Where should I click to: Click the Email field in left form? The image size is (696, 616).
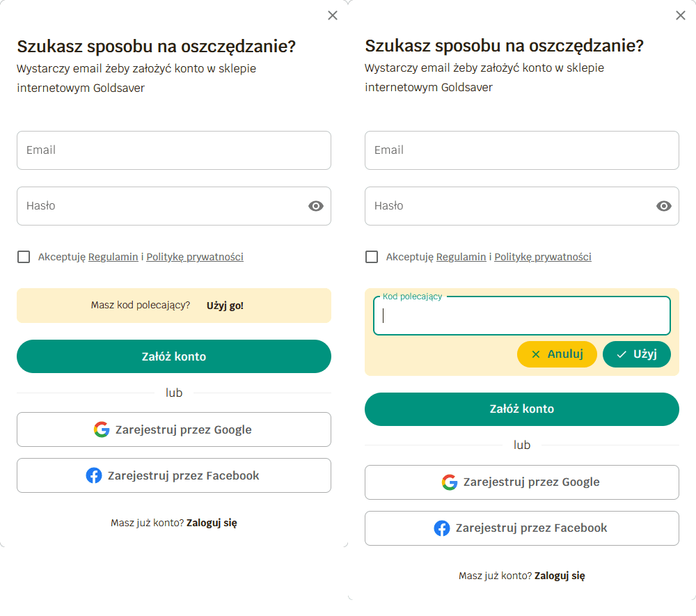click(174, 150)
